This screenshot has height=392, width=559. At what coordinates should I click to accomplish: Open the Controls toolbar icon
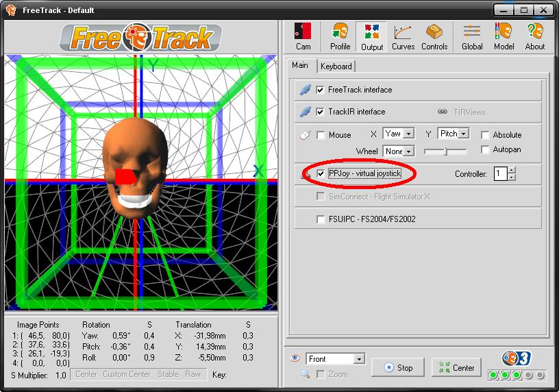click(x=434, y=36)
